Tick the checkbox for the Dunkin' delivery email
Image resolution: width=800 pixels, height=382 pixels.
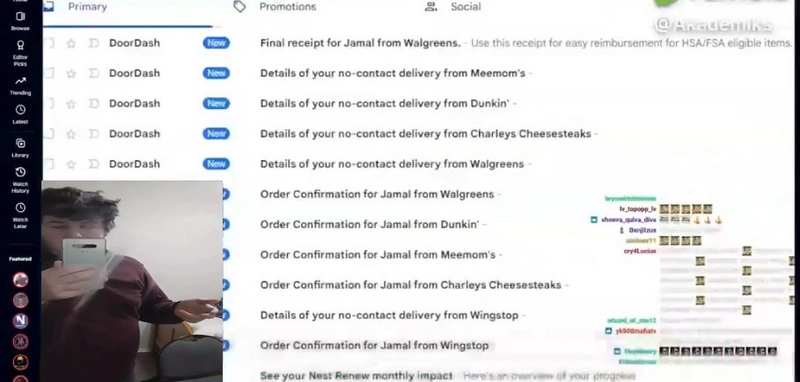(49, 104)
